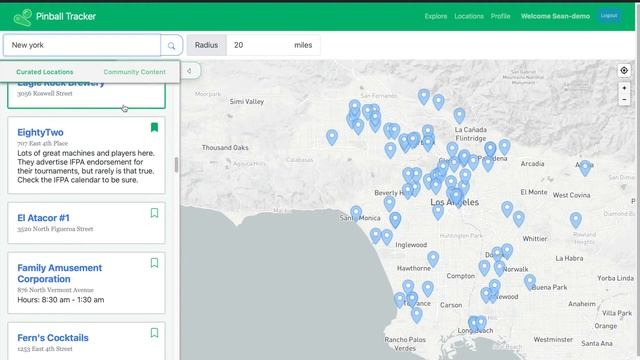
Task: Zoom in on the map
Action: [624, 88]
